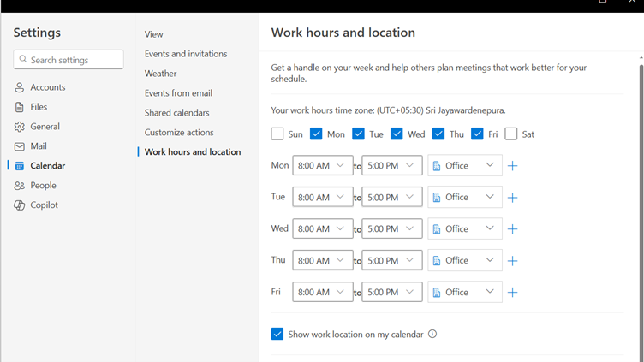
Task: Add another time slot for Monday
Action: point(512,166)
